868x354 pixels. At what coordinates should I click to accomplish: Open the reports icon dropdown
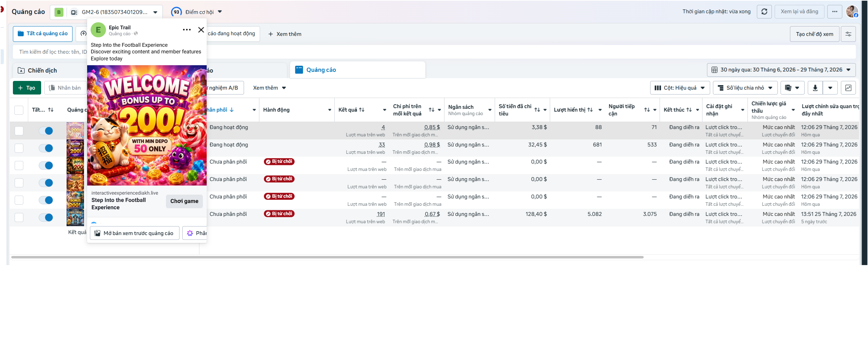pos(792,88)
